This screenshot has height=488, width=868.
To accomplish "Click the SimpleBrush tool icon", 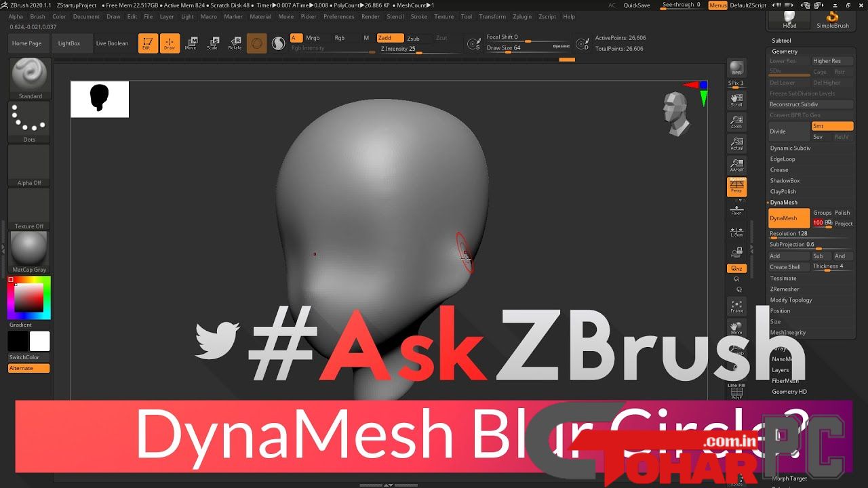I will click(832, 20).
